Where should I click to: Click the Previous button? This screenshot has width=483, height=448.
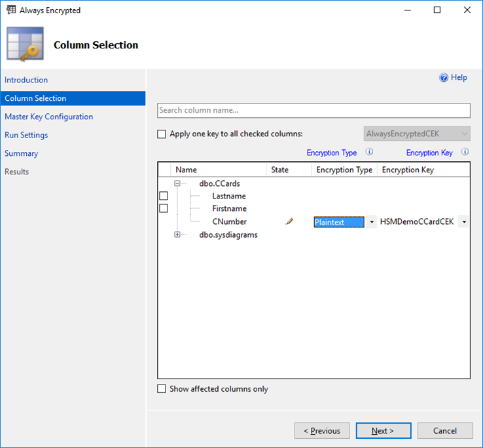[321, 431]
